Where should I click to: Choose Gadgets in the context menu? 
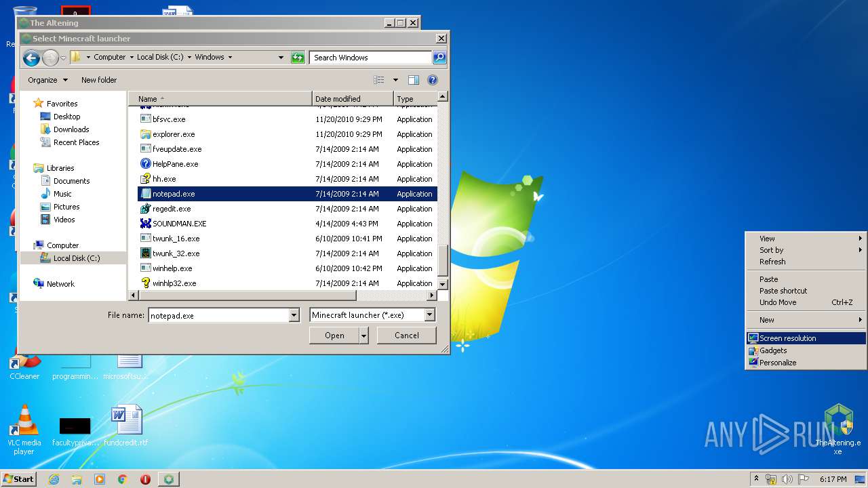(x=806, y=350)
